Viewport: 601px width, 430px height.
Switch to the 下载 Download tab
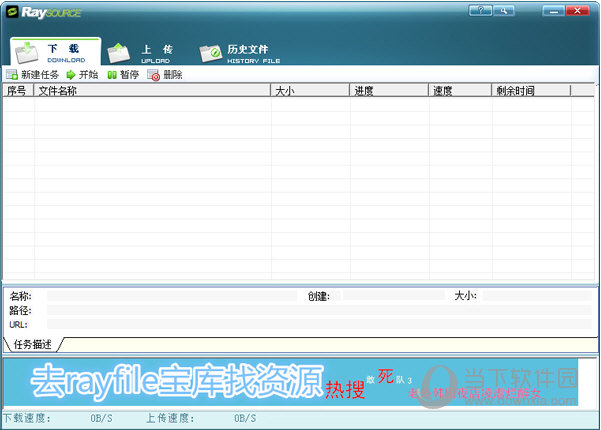pos(56,52)
